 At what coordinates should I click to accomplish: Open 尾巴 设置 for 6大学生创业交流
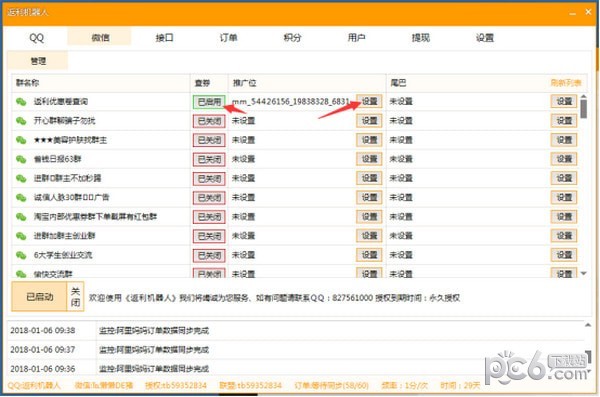click(564, 255)
